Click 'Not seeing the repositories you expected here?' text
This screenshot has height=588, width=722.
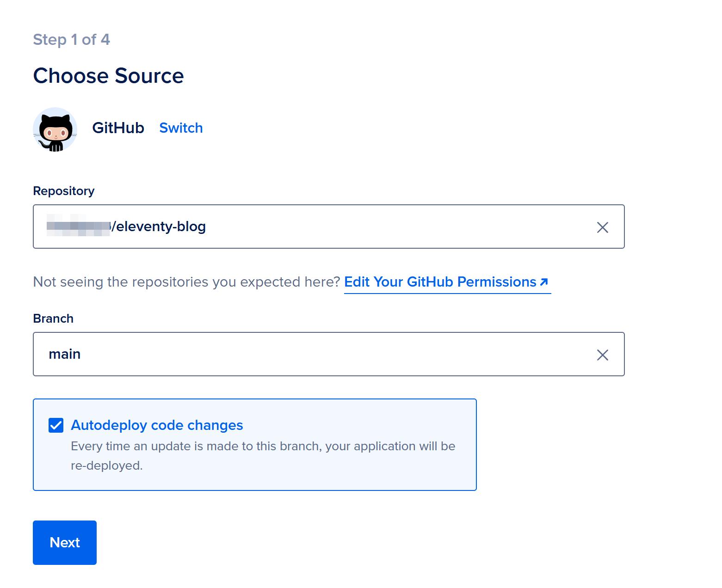click(x=186, y=282)
